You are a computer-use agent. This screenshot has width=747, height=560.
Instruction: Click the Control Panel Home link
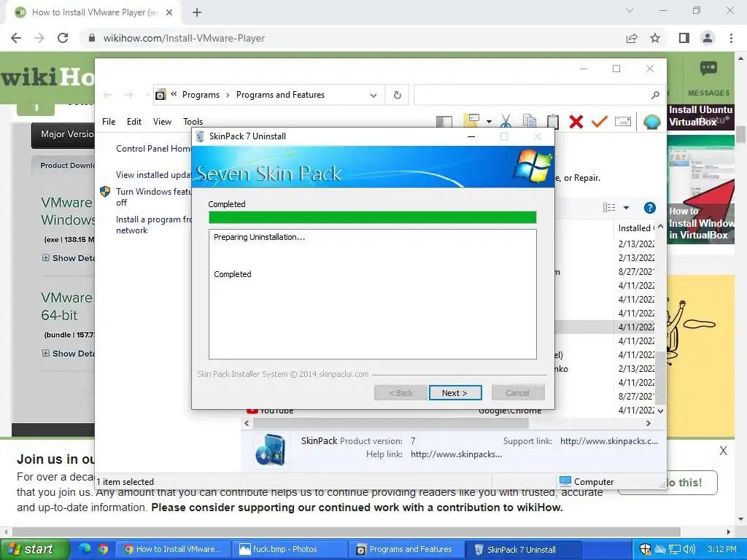(153, 149)
